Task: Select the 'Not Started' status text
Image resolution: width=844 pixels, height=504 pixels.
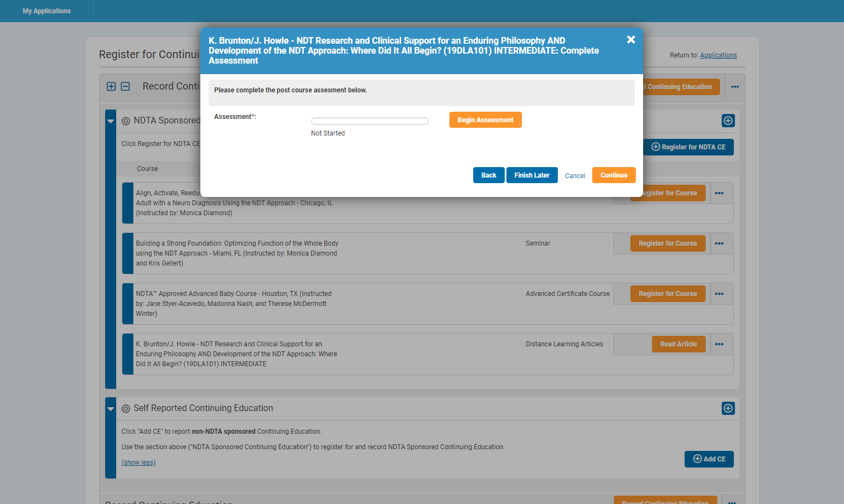Action: coord(328,133)
